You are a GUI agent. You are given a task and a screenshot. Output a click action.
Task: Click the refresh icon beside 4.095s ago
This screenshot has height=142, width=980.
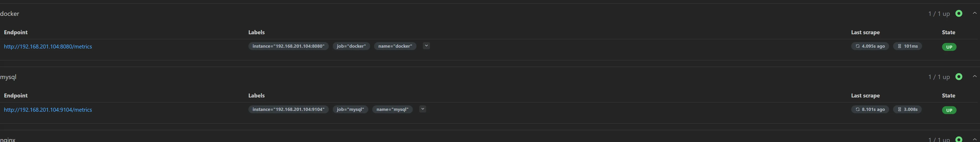pos(857,46)
